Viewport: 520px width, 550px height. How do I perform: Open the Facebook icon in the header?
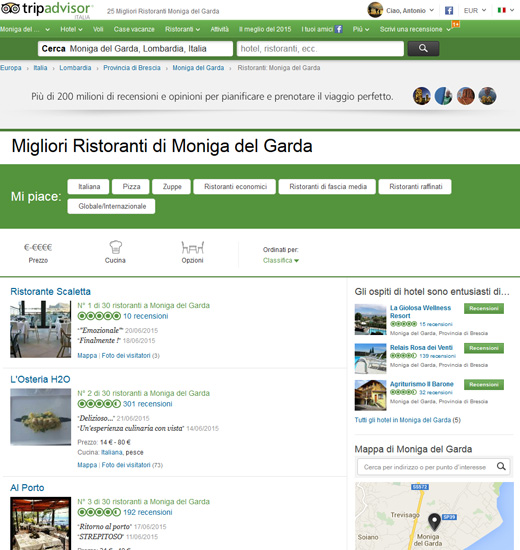[449, 11]
